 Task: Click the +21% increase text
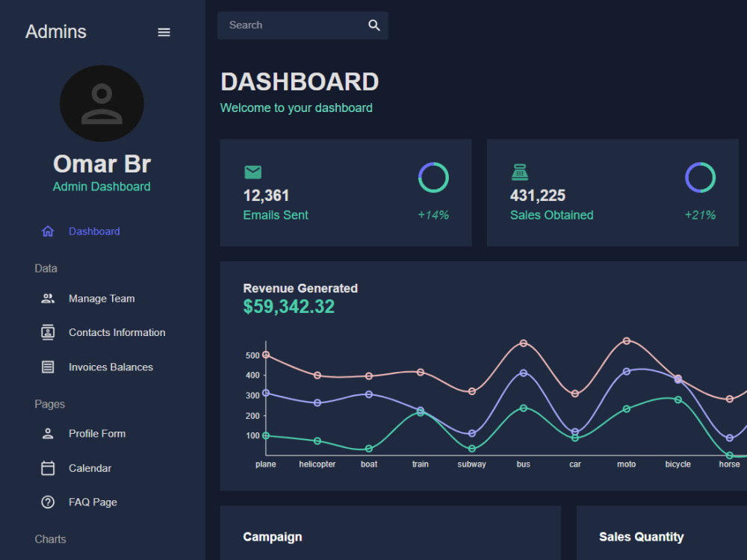(700, 215)
